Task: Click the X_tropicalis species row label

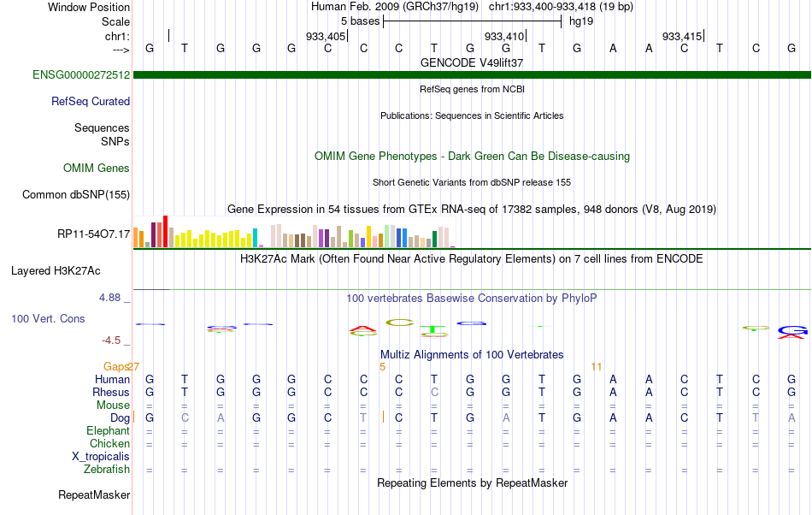Action: [101, 457]
